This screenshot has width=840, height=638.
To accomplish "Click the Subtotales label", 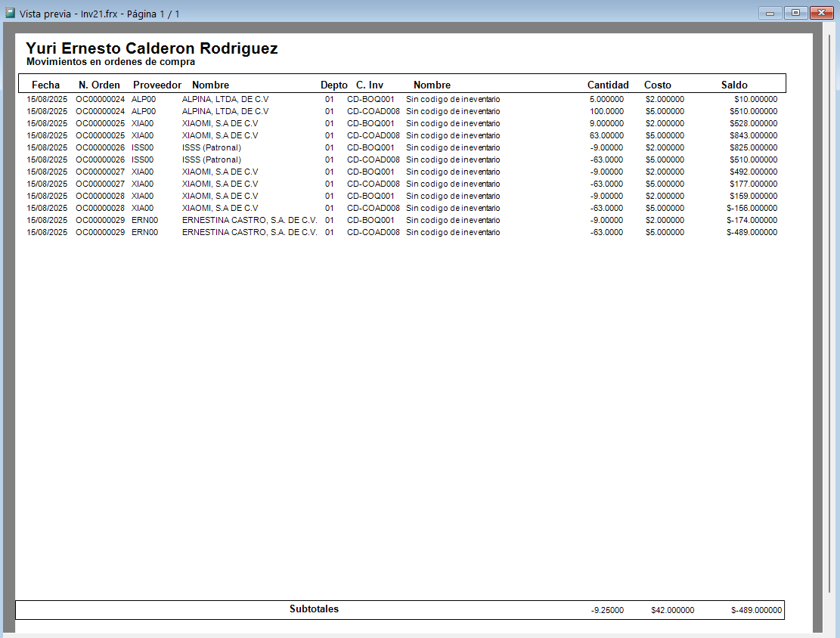I will [314, 609].
